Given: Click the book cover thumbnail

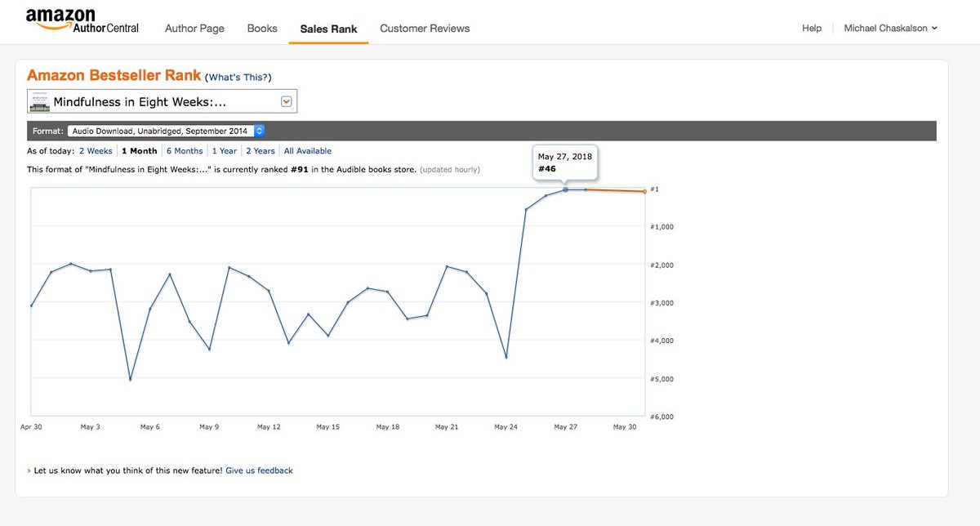Looking at the screenshot, I should (39, 101).
